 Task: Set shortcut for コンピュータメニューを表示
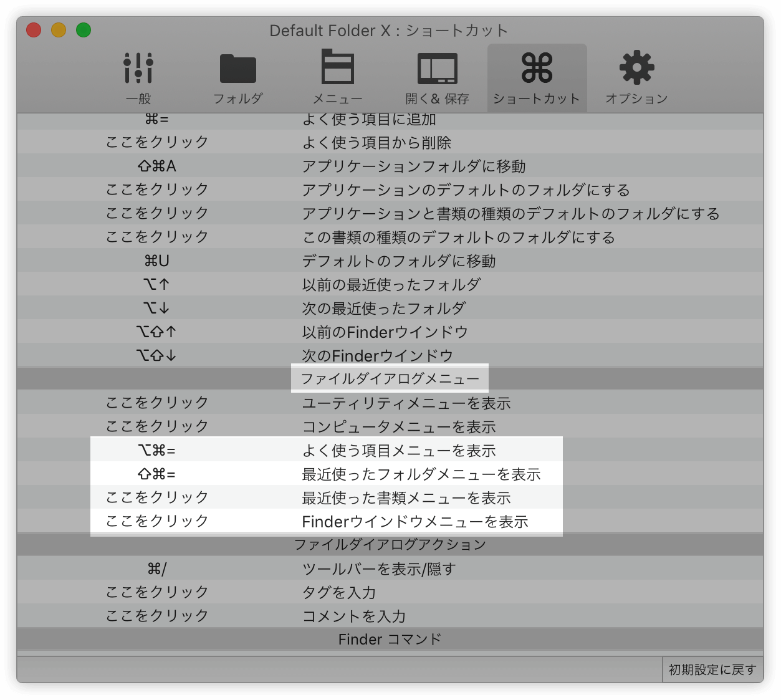point(157,426)
